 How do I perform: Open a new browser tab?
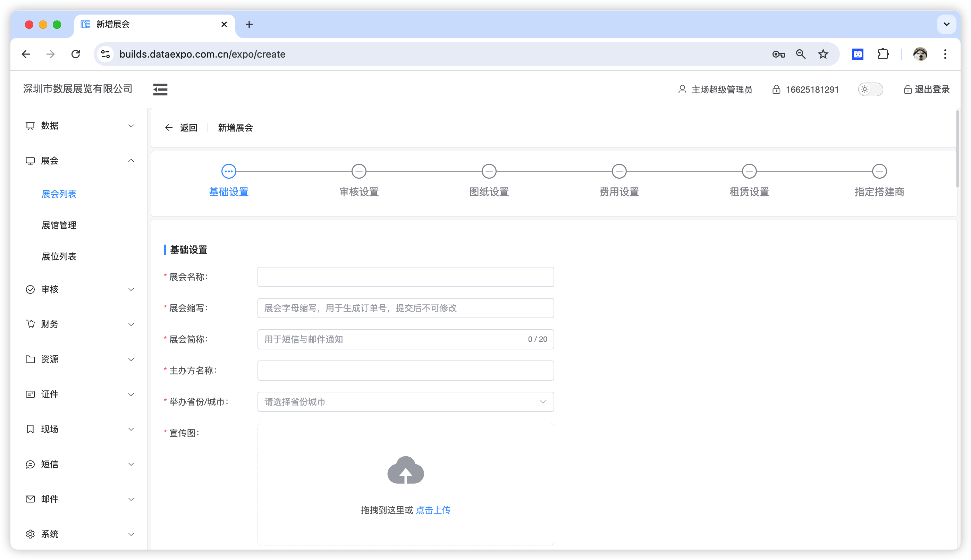[249, 24]
